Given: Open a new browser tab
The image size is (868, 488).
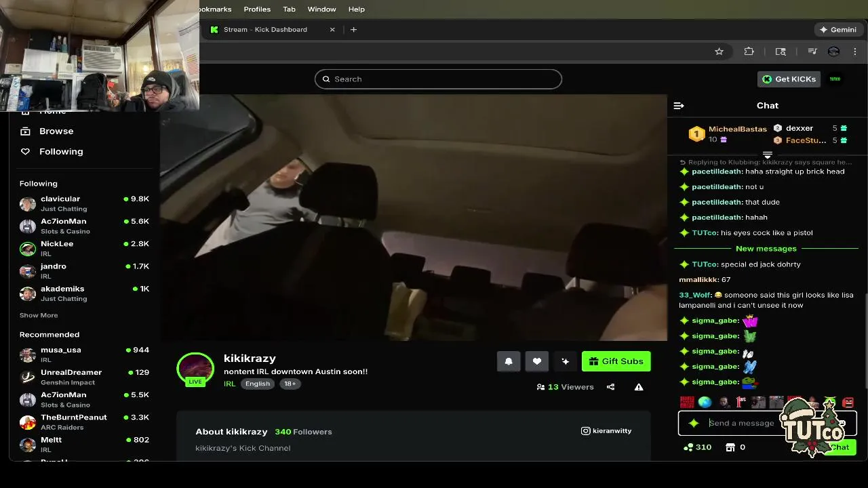Looking at the screenshot, I should click(x=353, y=30).
